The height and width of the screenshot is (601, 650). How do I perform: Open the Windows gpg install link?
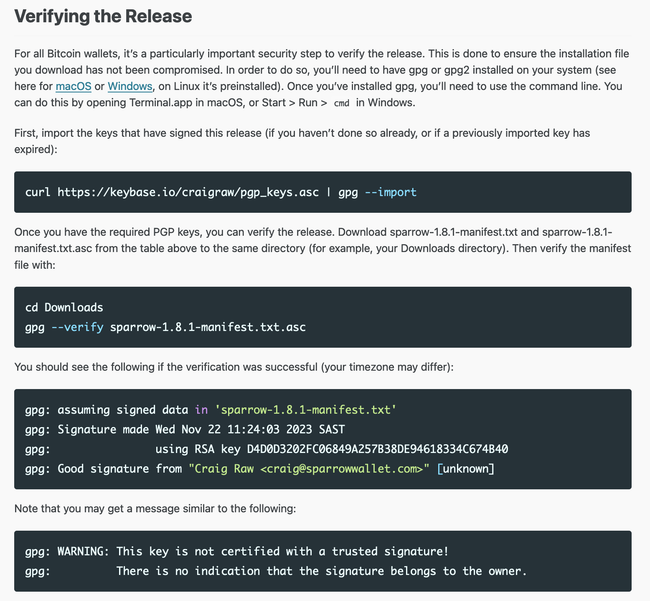[133, 86]
